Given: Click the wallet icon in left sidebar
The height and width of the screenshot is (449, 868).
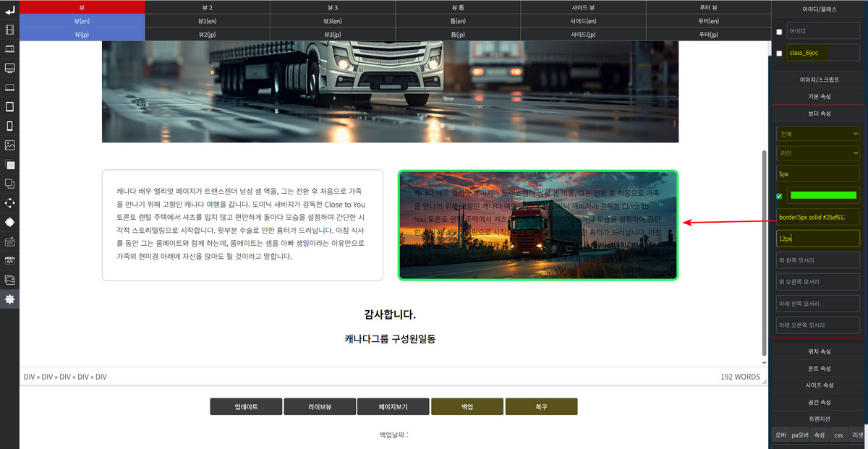Looking at the screenshot, I should pos(9,280).
